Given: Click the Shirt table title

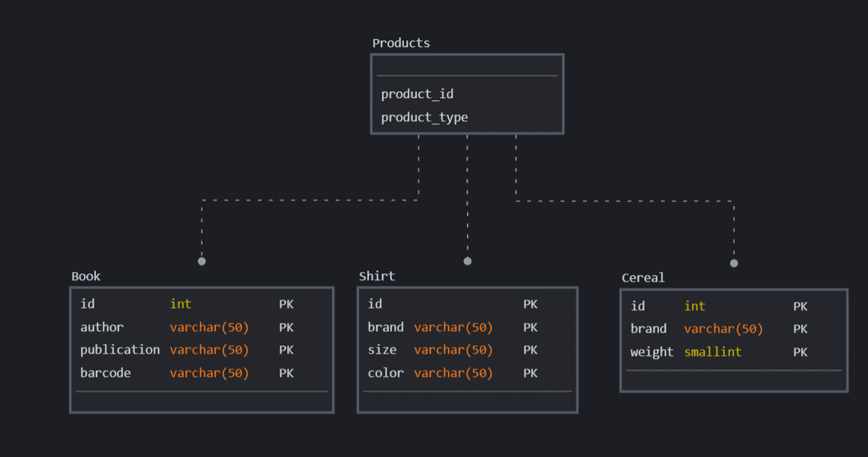Looking at the screenshot, I should [376, 276].
